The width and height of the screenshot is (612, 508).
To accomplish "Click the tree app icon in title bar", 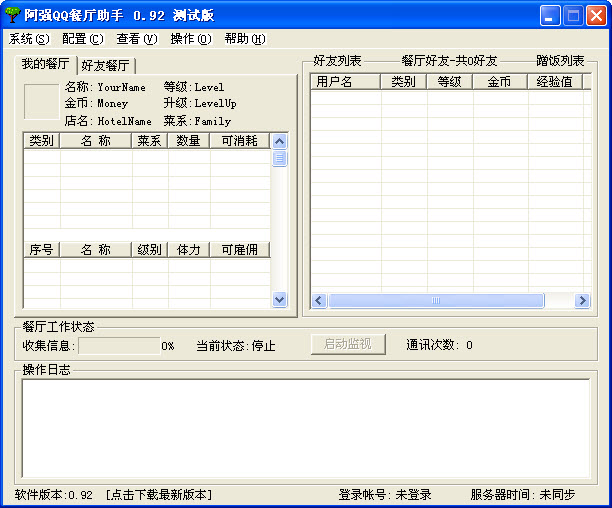I will coord(13,15).
